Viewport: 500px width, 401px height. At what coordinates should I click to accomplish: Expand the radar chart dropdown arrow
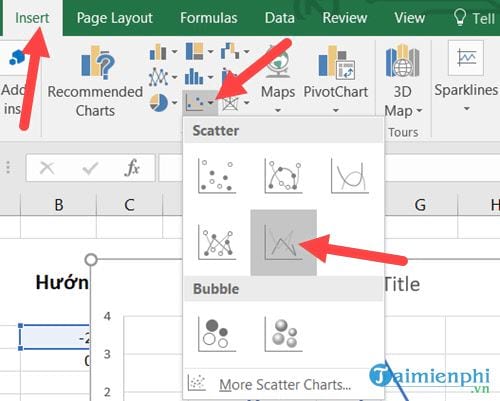[x=246, y=103]
